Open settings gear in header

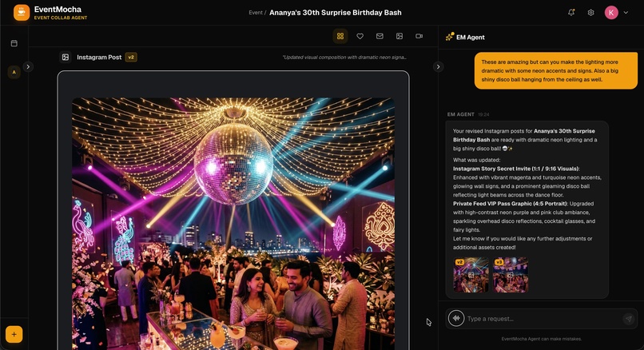point(590,13)
